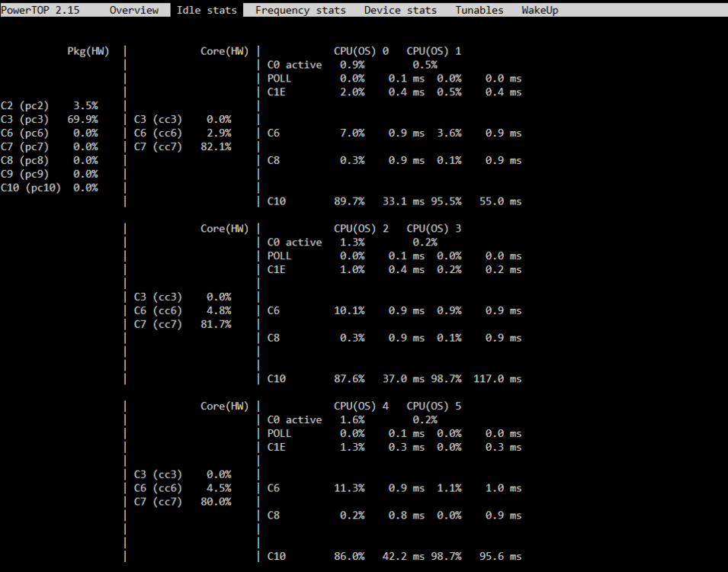The image size is (728, 572).
Task: Select the C9 (pc9) package row
Action: click(x=50, y=174)
